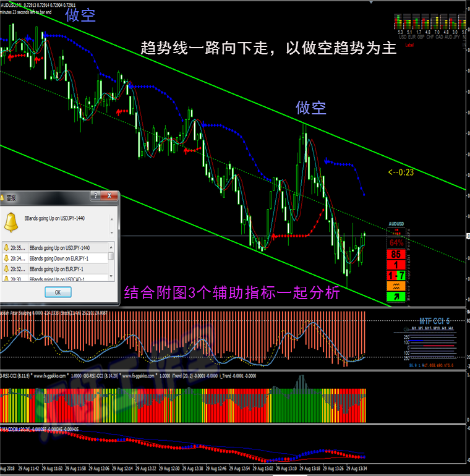Screen dimensions: 470x476
Task: Click the AUDUSD meter label
Action: 396,224
